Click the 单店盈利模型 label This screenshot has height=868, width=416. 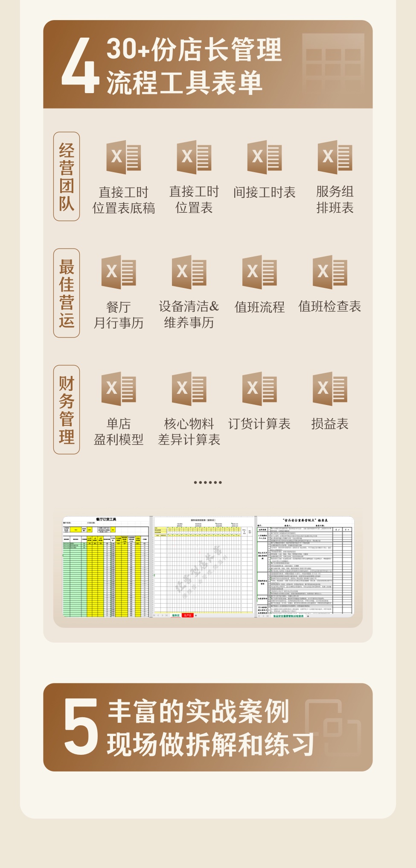click(x=119, y=431)
